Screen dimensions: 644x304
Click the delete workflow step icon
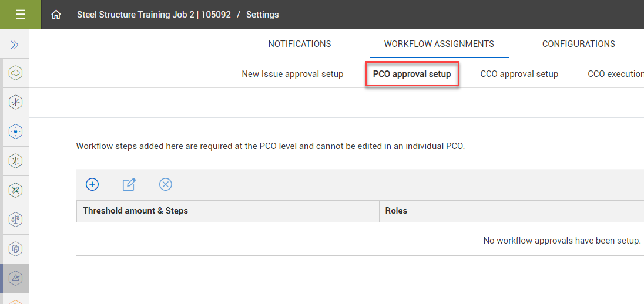coord(166,184)
